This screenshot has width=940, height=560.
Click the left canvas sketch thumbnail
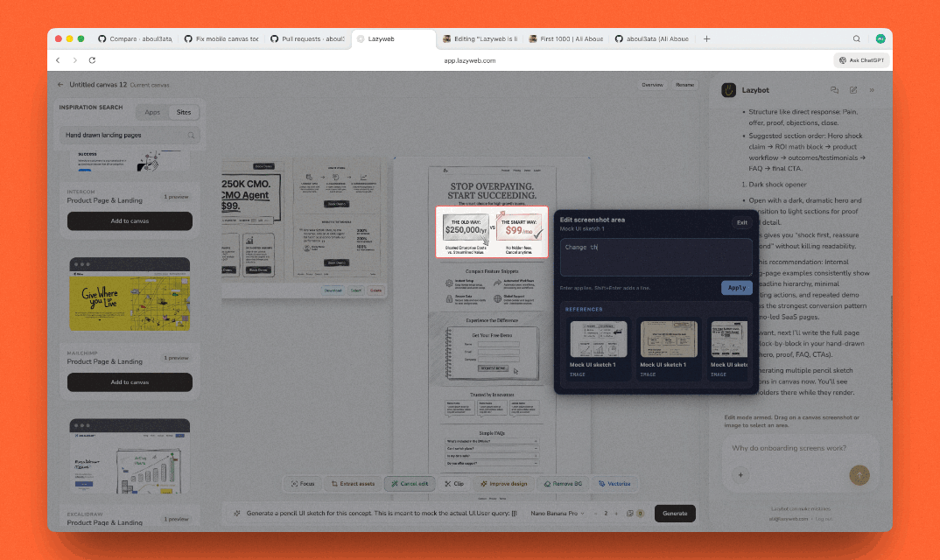303,220
